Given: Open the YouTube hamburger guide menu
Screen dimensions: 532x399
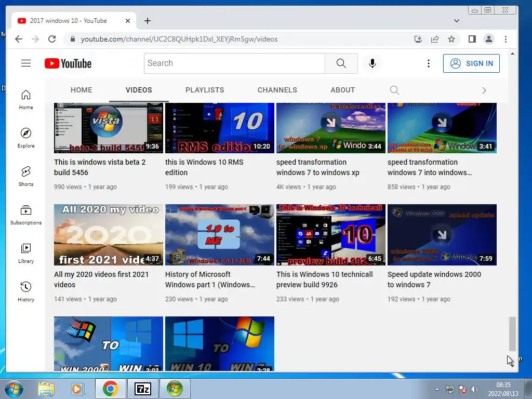Looking at the screenshot, I should click(x=26, y=63).
